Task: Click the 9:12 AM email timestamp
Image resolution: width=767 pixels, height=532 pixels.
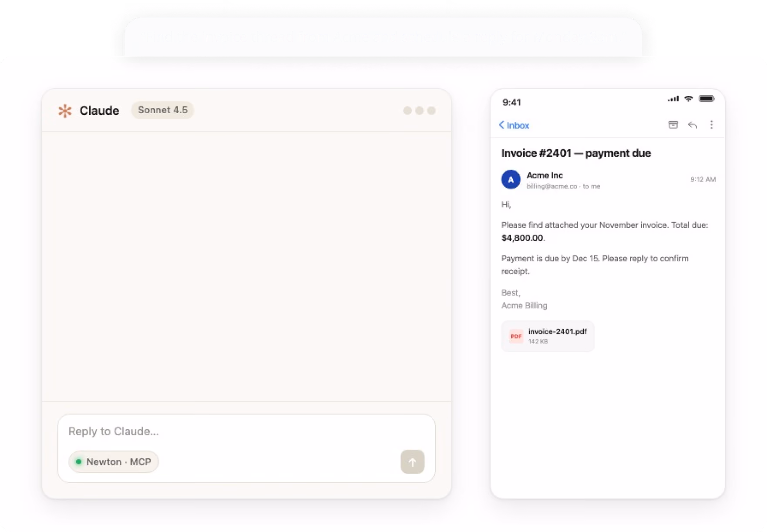Action: pyautogui.click(x=703, y=179)
